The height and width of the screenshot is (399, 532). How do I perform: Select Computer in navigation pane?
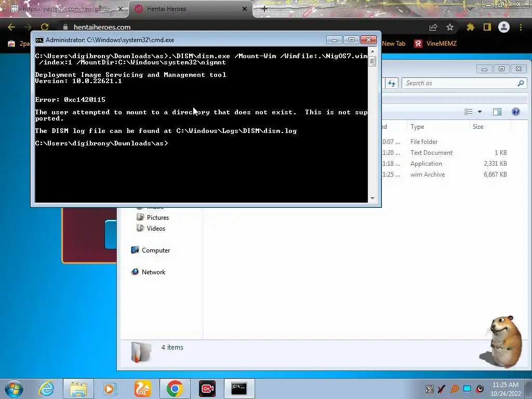[150, 250]
